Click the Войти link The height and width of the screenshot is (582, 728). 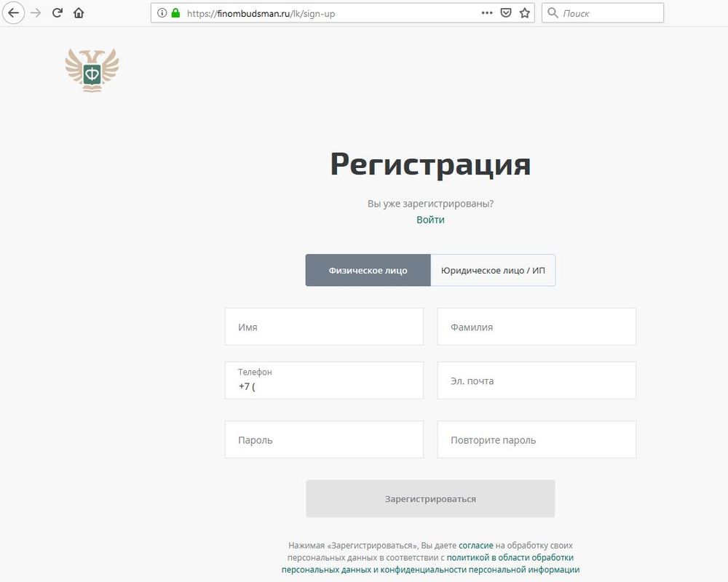click(x=430, y=220)
